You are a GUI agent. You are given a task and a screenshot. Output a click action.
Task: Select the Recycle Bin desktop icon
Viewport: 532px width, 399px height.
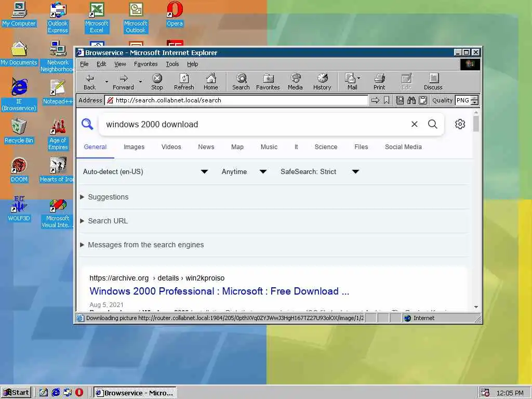click(x=19, y=131)
